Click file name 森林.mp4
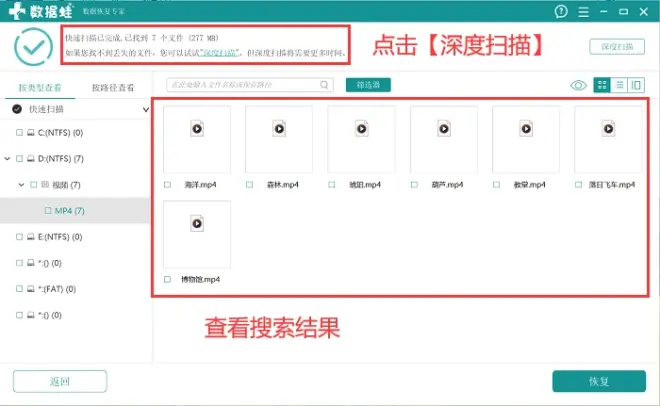This screenshot has width=660, height=406. tap(282, 185)
